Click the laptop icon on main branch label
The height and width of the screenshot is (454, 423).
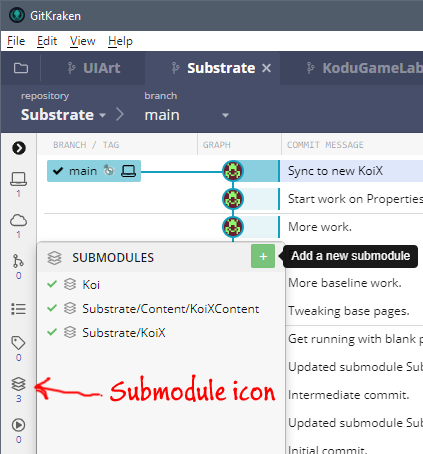(x=128, y=171)
